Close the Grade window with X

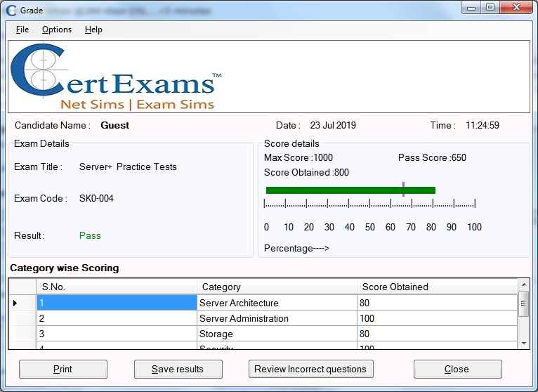point(516,8)
